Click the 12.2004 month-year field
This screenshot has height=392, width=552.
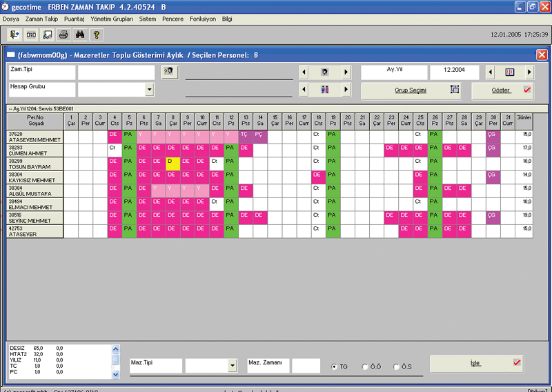454,72
